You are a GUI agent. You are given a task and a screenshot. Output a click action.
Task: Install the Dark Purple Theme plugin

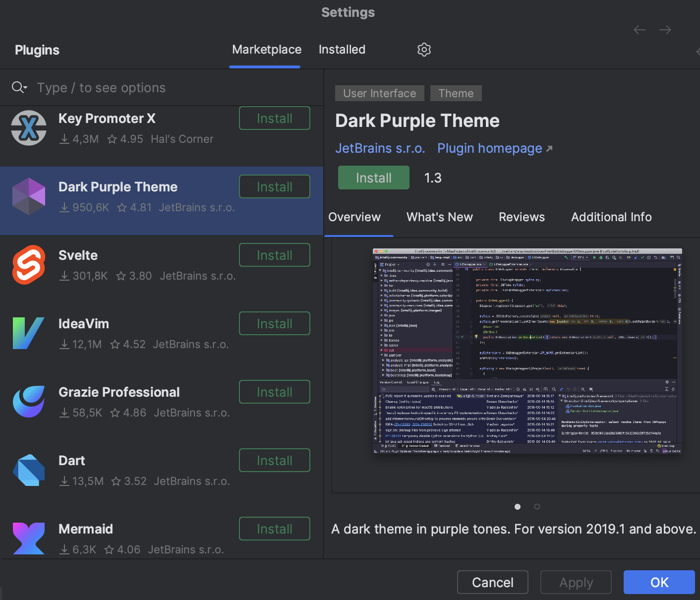373,177
